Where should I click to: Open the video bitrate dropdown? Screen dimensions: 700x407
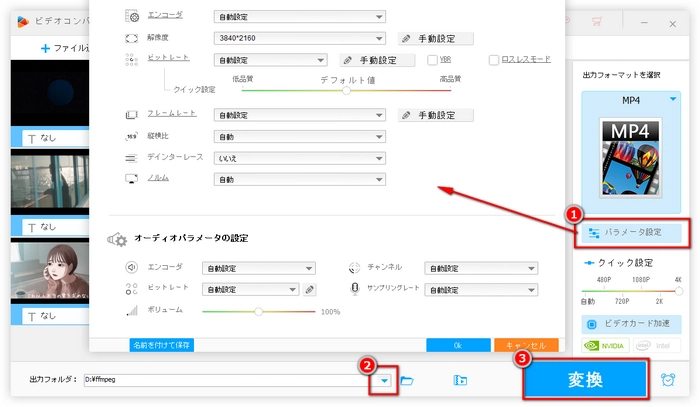point(271,60)
